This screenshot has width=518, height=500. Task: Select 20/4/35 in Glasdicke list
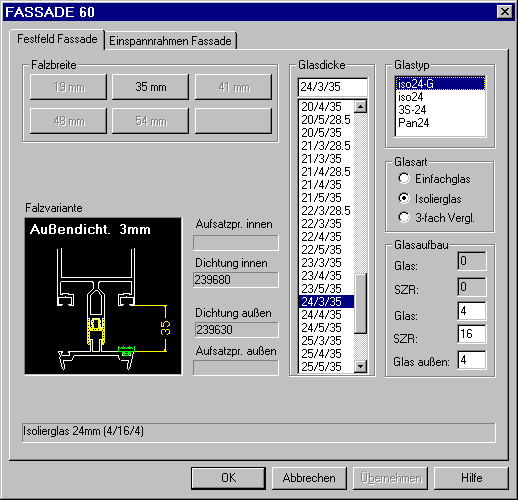(326, 107)
